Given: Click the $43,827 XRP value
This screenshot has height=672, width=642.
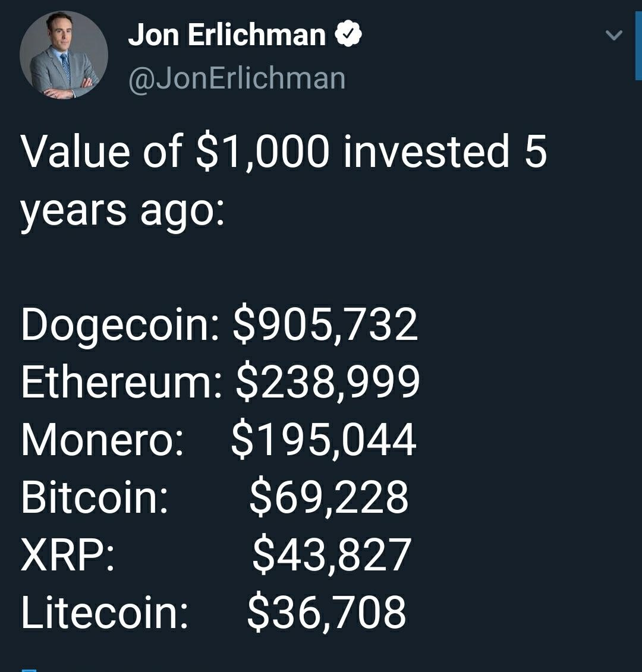Looking at the screenshot, I should pos(331,555).
